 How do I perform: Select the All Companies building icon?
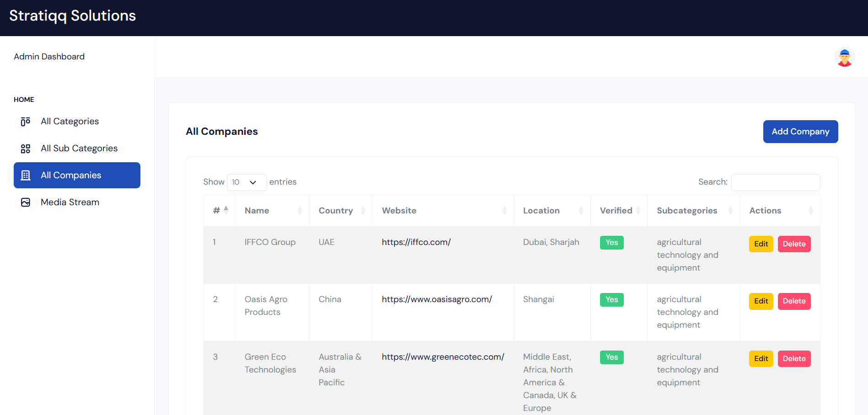[x=25, y=175]
